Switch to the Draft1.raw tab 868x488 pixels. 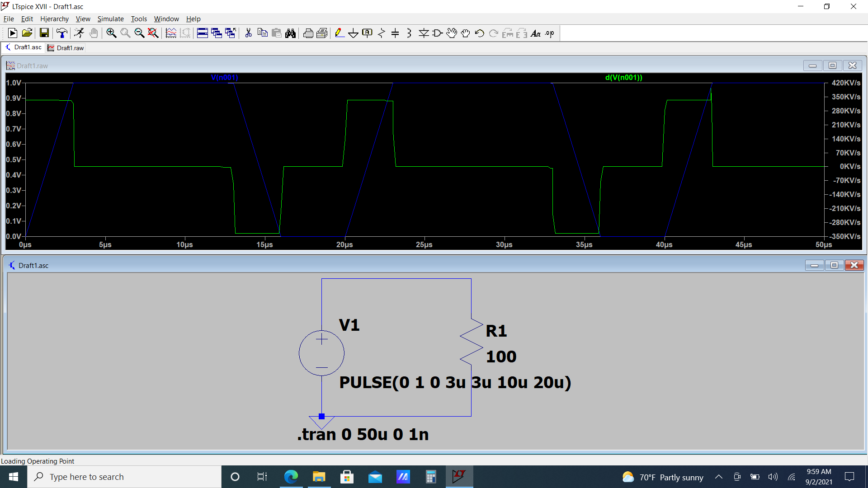(x=66, y=48)
